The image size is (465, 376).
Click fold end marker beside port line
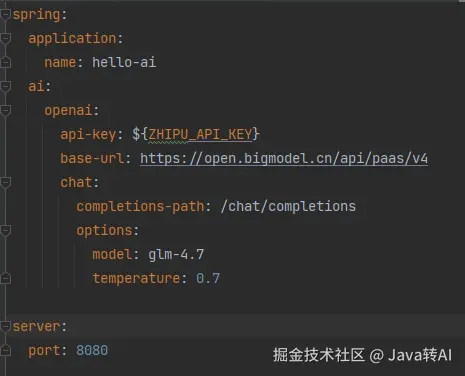pyautogui.click(x=5, y=350)
